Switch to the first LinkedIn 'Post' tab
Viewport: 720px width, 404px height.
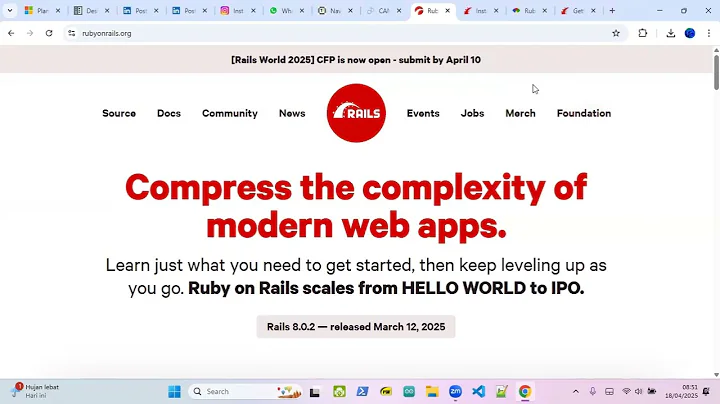tap(140, 11)
